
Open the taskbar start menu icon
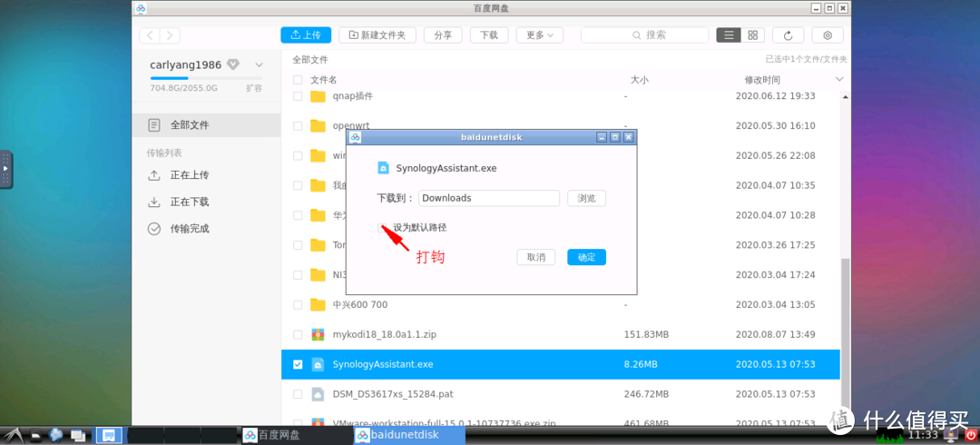coord(13,434)
